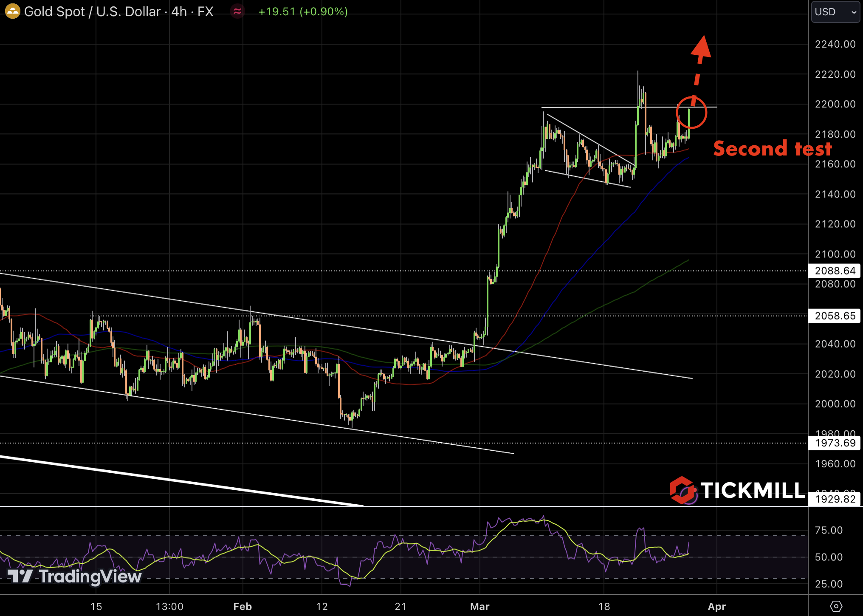863x616 pixels.
Task: Click the Feb date on time axis
Action: pos(243,606)
